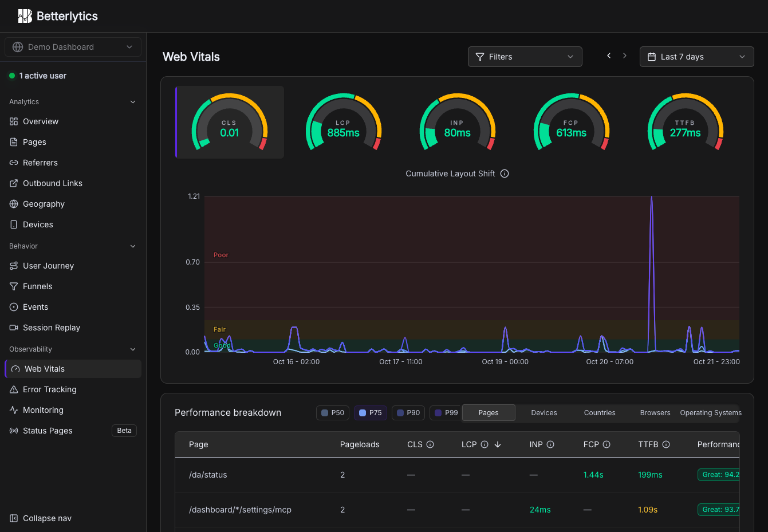Click the Collapse nav icon
768x532 pixels.
coord(14,518)
